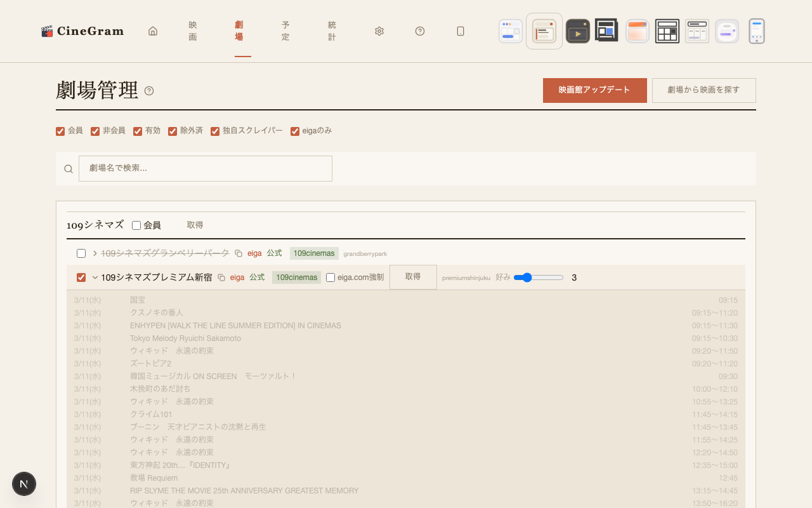Enable the eiga.com強制 checkbox
Viewport: 812px width, 508px height.
pos(331,277)
